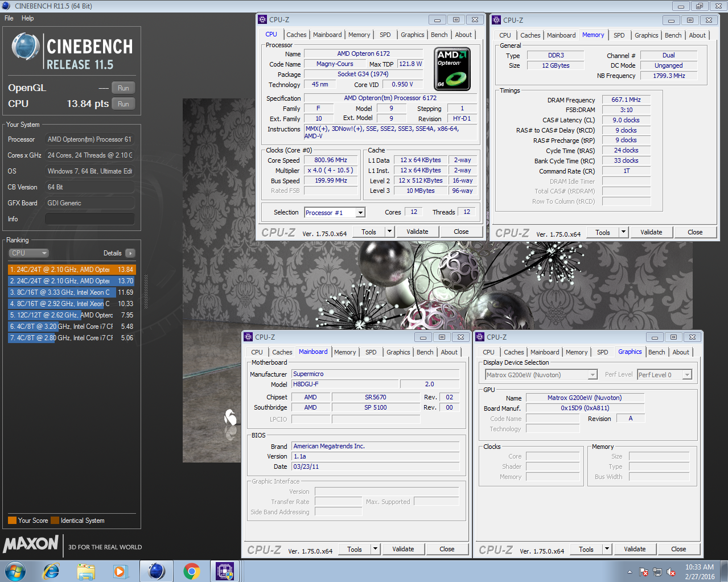Open Tools dropdown arrow in CPU window
The image size is (728, 582).
coord(389,232)
